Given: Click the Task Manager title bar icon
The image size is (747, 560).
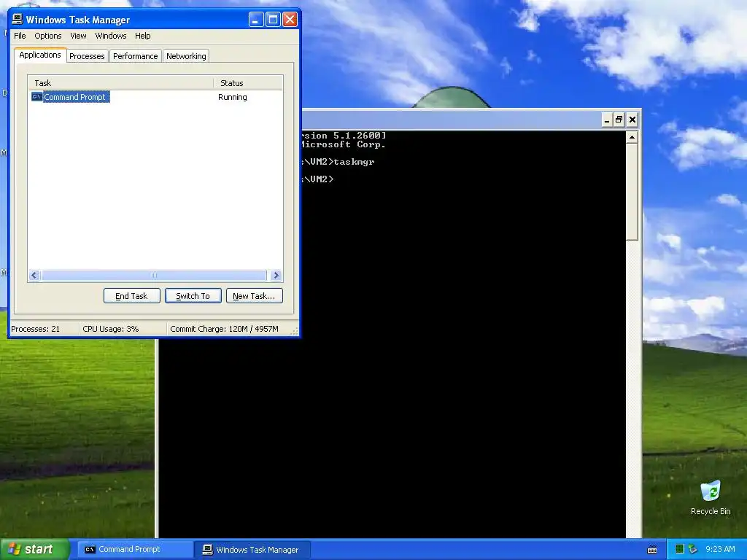Looking at the screenshot, I should (18, 19).
